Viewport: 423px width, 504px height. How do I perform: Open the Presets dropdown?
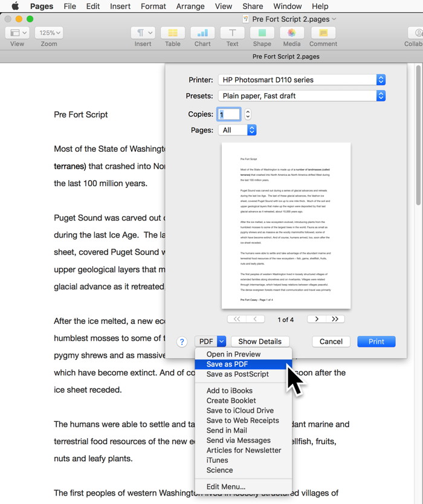click(302, 96)
